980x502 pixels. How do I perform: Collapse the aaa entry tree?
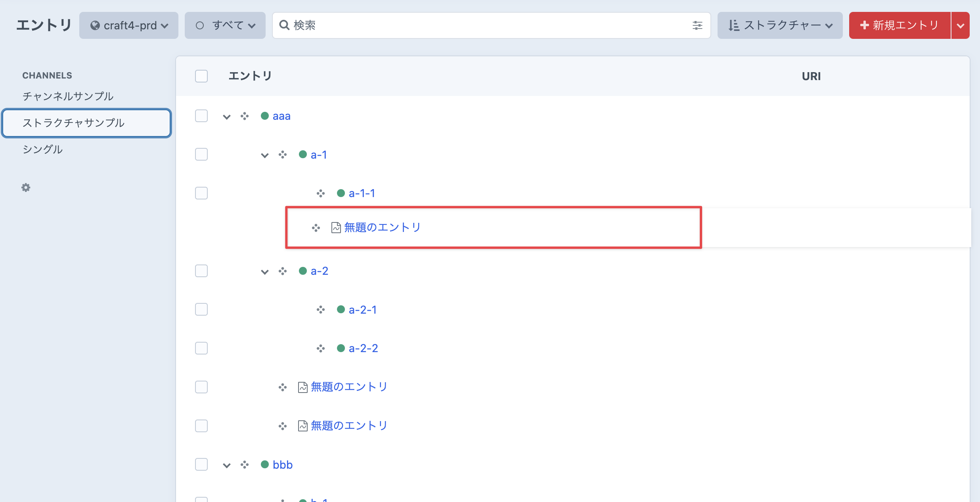[x=226, y=116]
